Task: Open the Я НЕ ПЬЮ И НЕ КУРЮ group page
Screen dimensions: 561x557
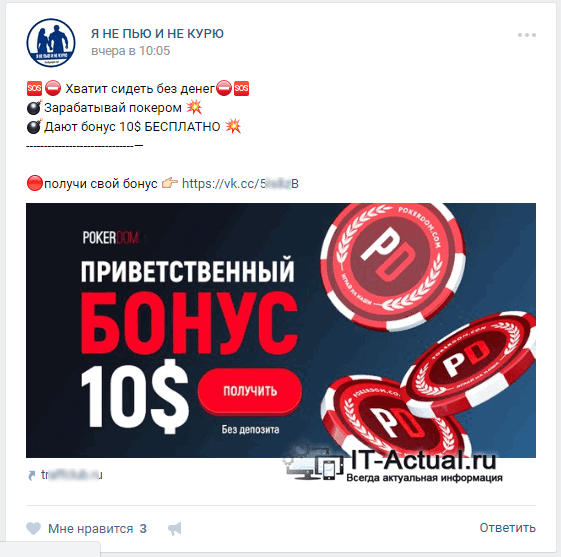Action: coord(157,34)
